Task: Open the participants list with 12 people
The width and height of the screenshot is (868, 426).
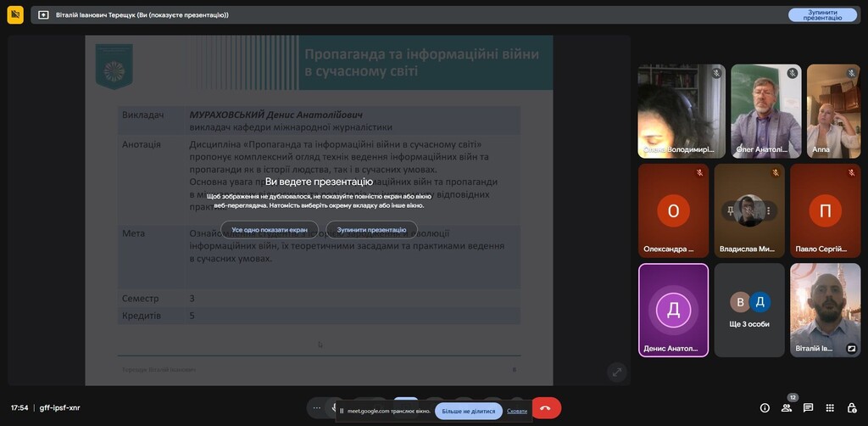Action: [x=787, y=407]
